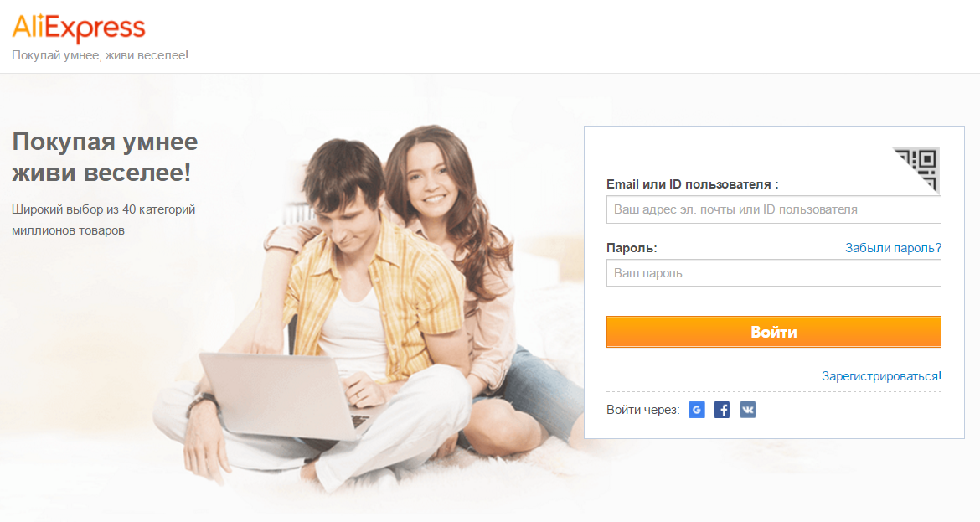
Task: Open the Зарегистрироваться! link
Action: click(x=881, y=376)
